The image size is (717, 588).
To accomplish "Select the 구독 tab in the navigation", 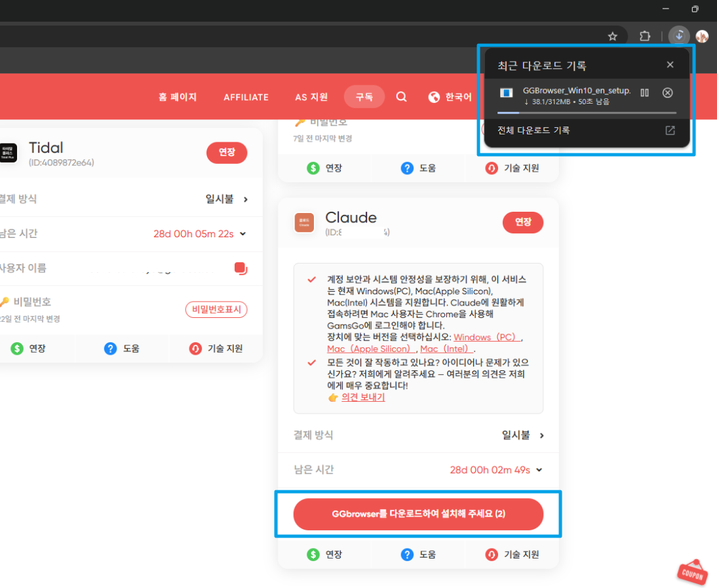I will [x=364, y=97].
